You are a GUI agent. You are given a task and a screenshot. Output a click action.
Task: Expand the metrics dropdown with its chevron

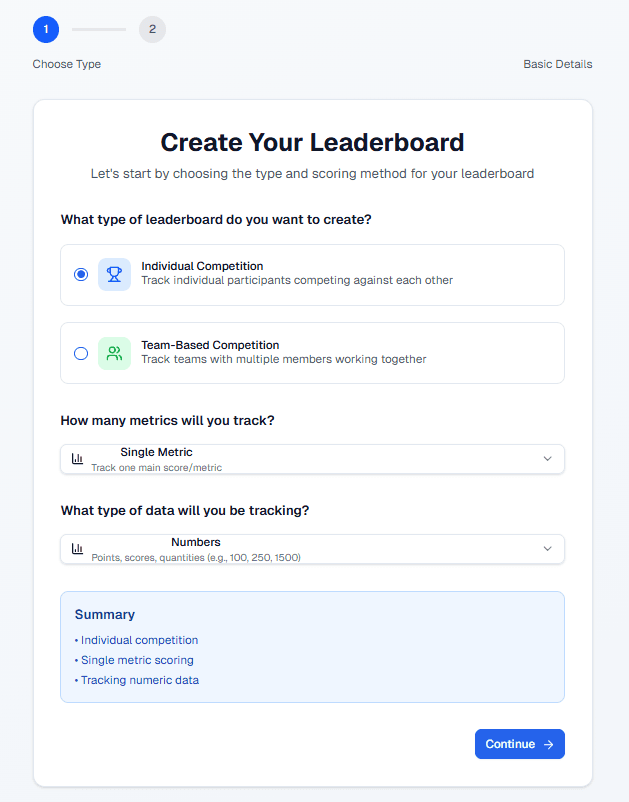pyautogui.click(x=547, y=458)
